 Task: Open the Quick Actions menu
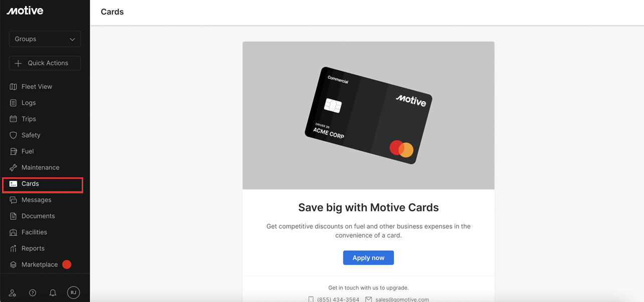pyautogui.click(x=45, y=63)
